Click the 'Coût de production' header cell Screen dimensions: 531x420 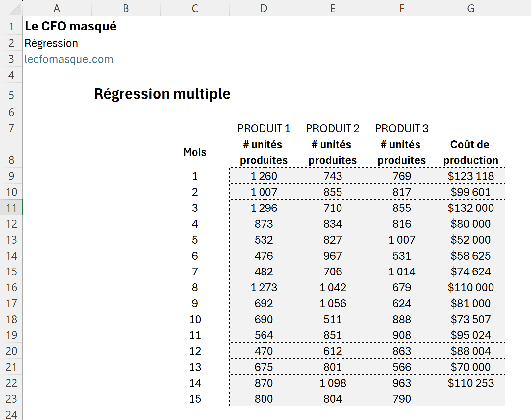[x=470, y=152]
